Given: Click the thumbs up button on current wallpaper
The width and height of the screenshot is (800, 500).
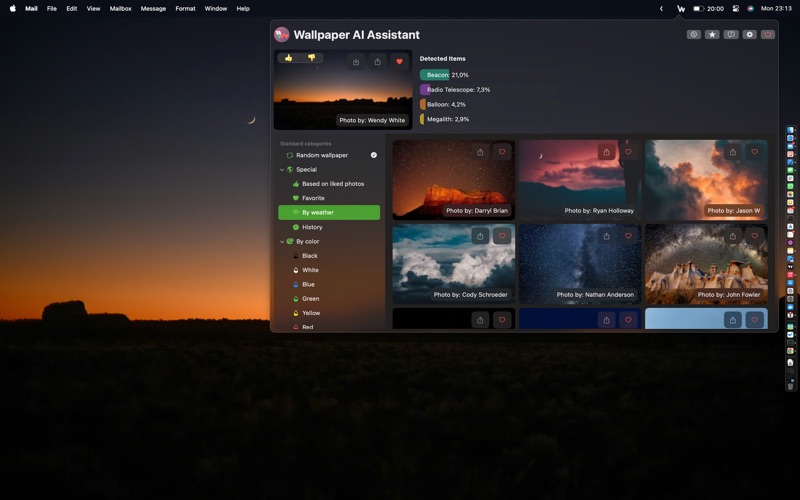Looking at the screenshot, I should point(289,58).
